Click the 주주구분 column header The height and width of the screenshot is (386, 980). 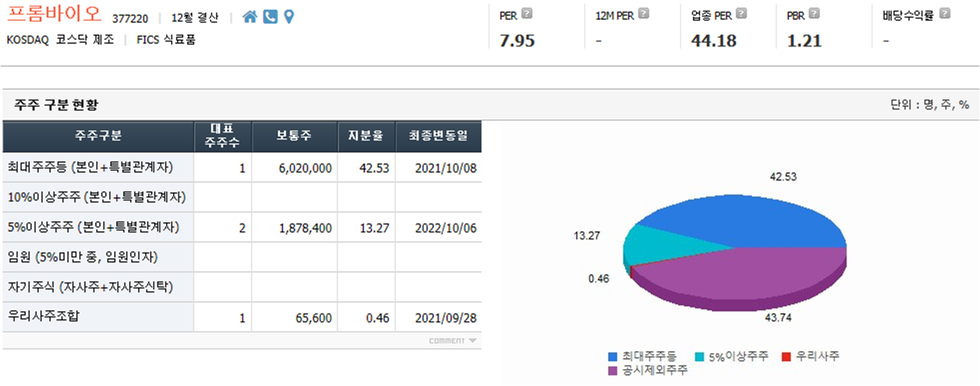pos(98,136)
